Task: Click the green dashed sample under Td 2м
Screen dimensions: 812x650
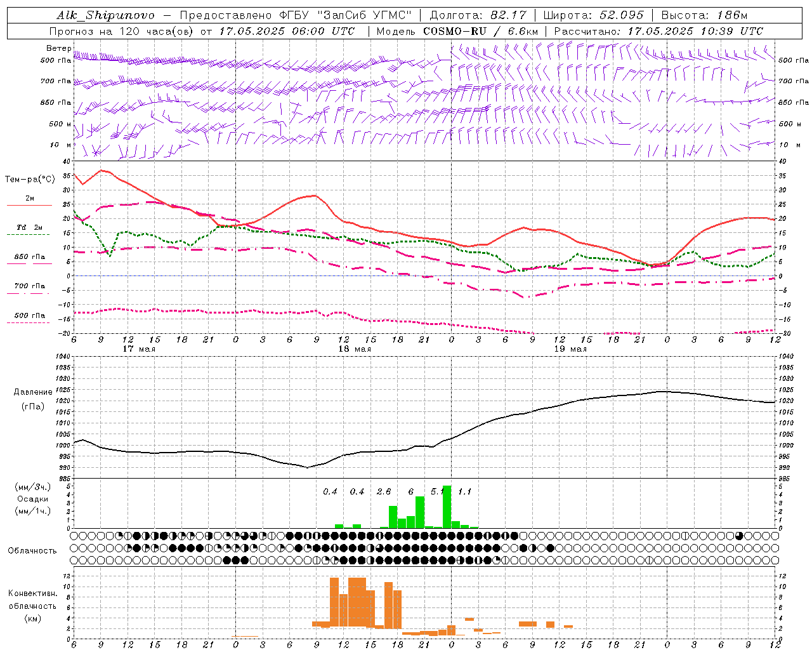Action: pos(28,235)
